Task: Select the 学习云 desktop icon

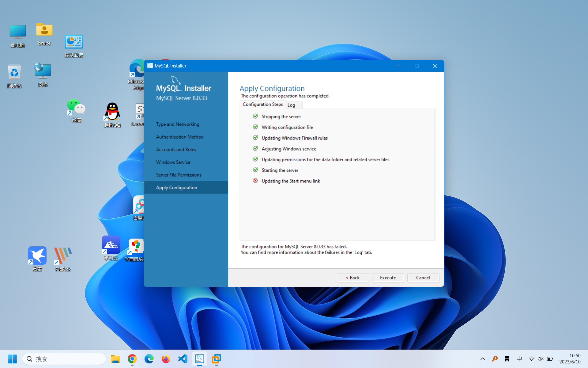Action: (x=111, y=248)
